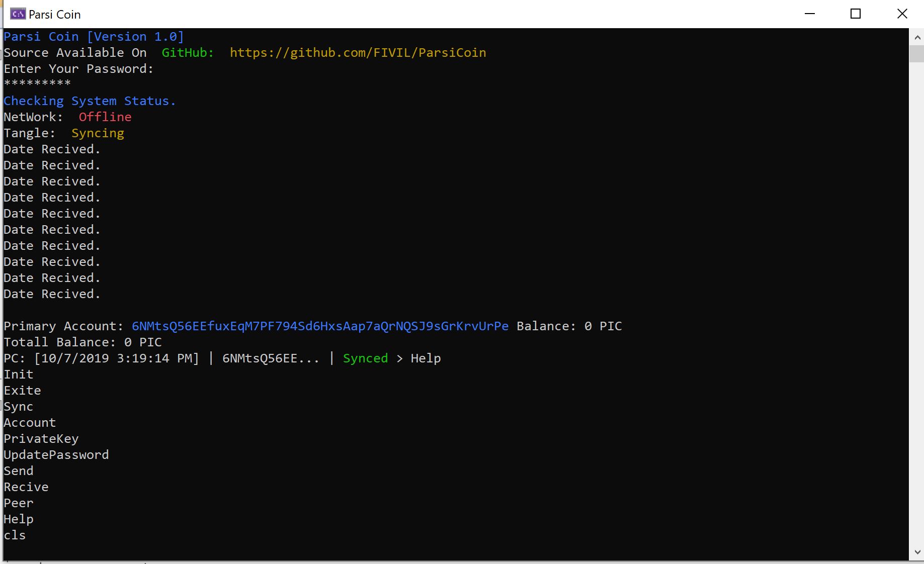Image resolution: width=924 pixels, height=564 pixels.
Task: Click 'Enter Your Password:' prompt text
Action: pyautogui.click(x=78, y=69)
